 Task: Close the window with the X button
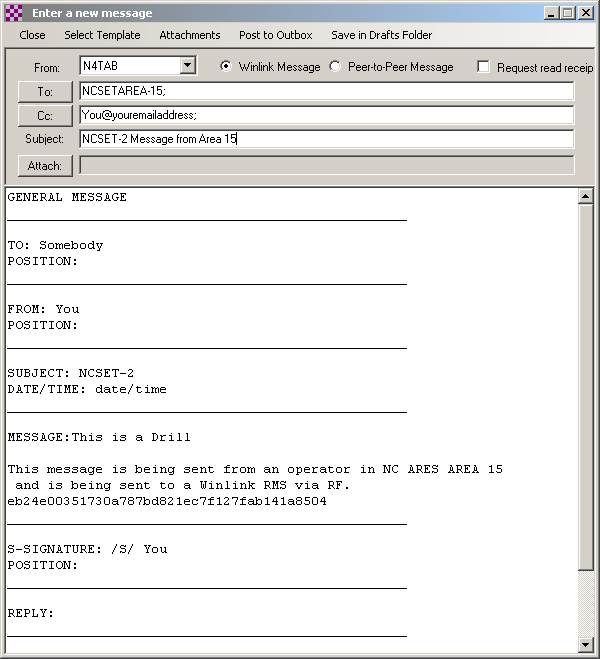click(x=585, y=13)
